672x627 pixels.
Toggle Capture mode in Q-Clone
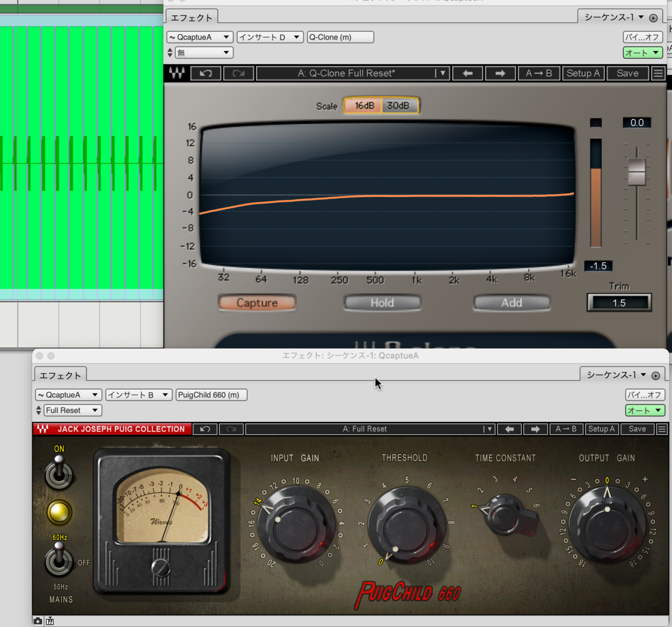pyautogui.click(x=257, y=303)
